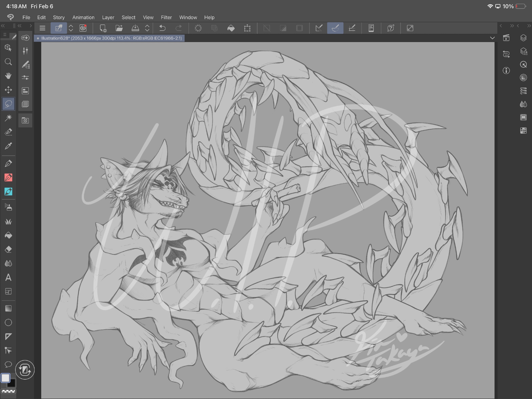Select the Zoom magnifier tool
The image size is (532, 399).
pos(8,62)
